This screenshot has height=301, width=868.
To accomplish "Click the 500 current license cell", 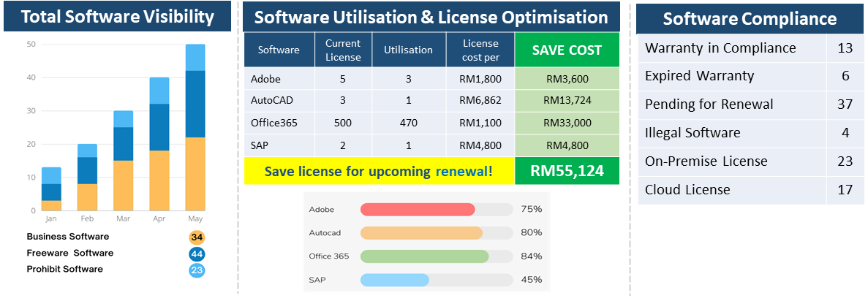I will [x=343, y=123].
